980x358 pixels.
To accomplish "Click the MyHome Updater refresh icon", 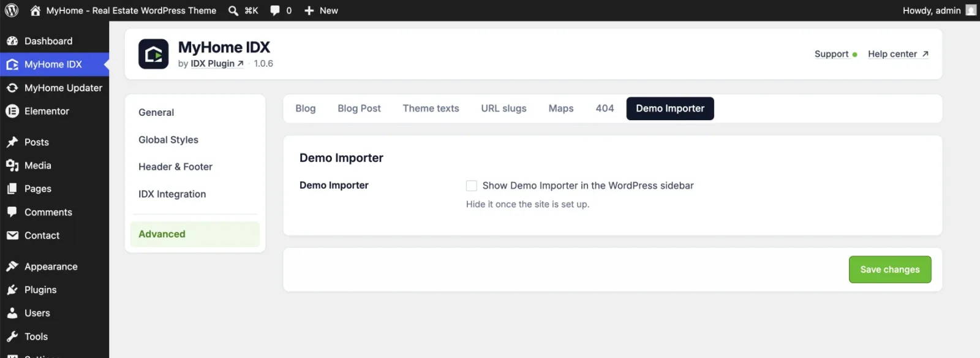I will (12, 88).
